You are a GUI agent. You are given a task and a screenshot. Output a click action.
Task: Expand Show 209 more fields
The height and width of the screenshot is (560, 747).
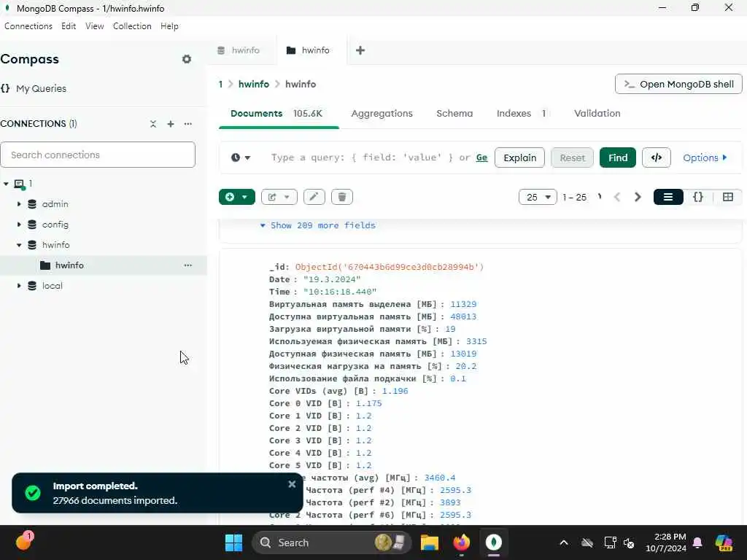pos(318,225)
